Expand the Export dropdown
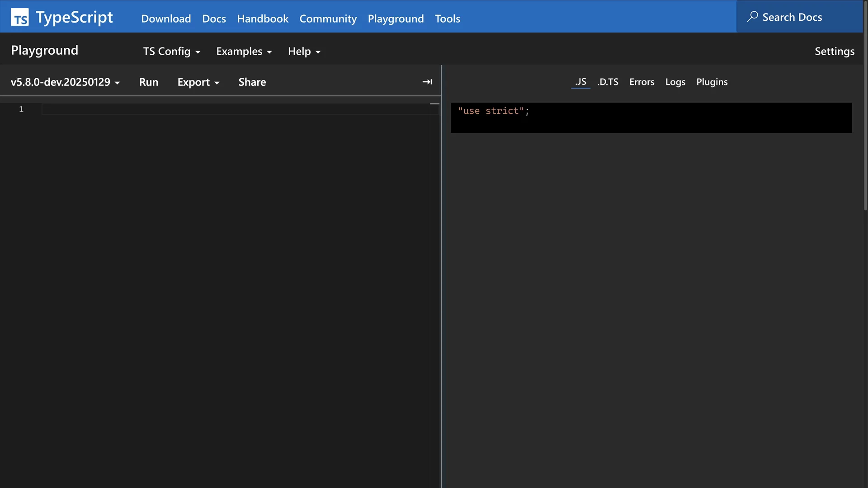The height and width of the screenshot is (488, 868). tap(198, 82)
